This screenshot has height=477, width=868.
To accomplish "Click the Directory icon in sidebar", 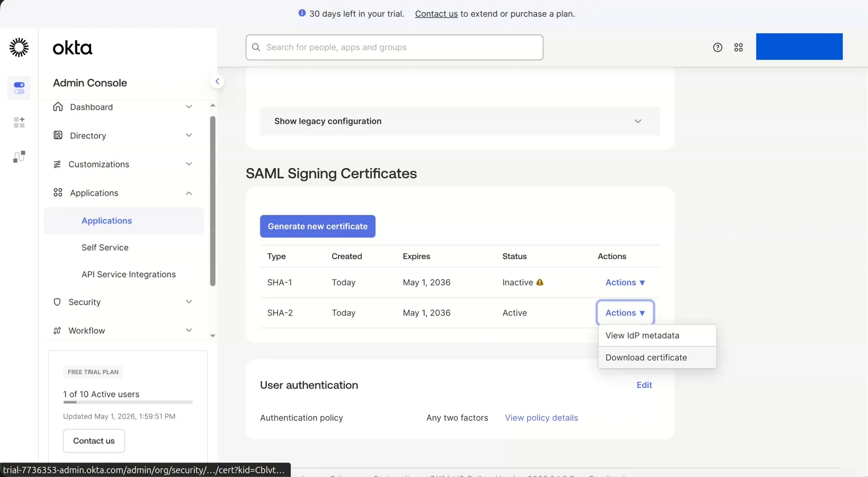I will pos(58,135).
